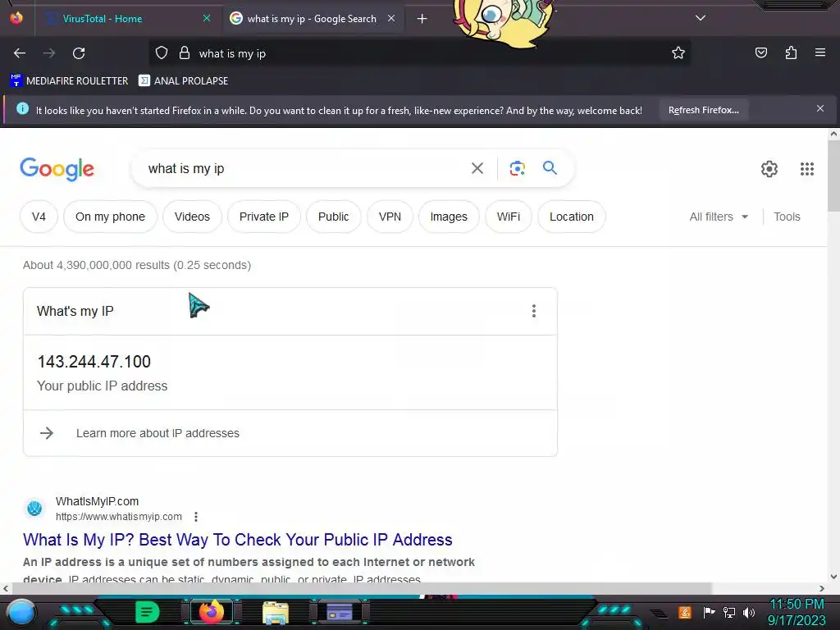Open a new tab with plus button
Image resolution: width=840 pixels, height=630 pixels.
pyautogui.click(x=422, y=19)
